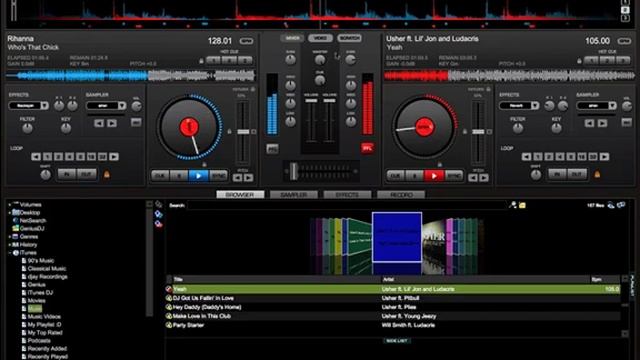Nudge right deck pitch up arrow
640x360 pixels.
pyautogui.click(x=484, y=178)
